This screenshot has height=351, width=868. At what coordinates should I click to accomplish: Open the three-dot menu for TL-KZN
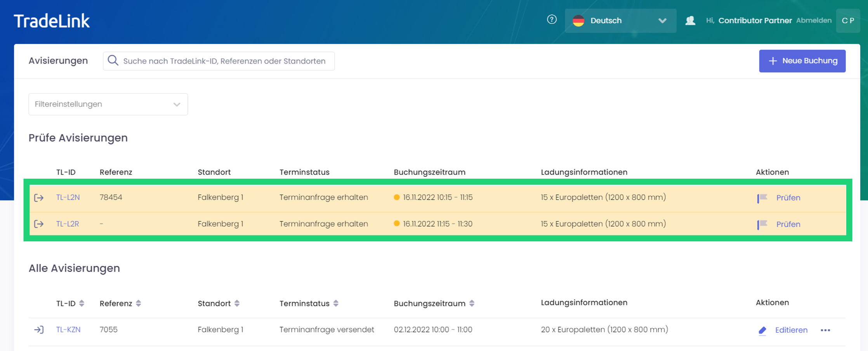click(825, 330)
